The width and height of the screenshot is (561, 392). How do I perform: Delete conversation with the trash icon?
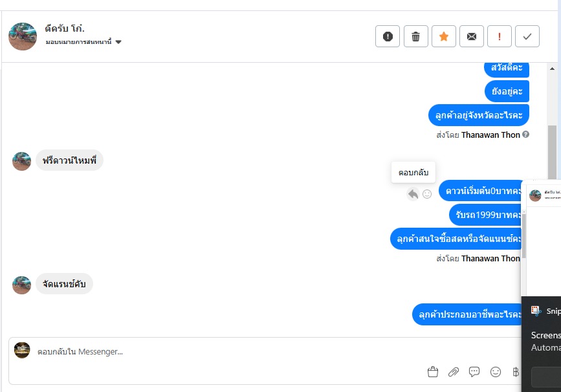(416, 37)
